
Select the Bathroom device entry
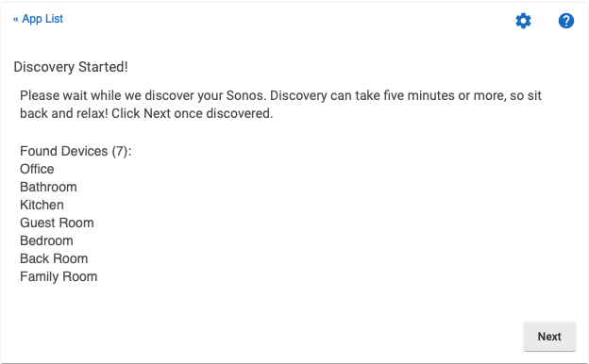[x=48, y=187]
